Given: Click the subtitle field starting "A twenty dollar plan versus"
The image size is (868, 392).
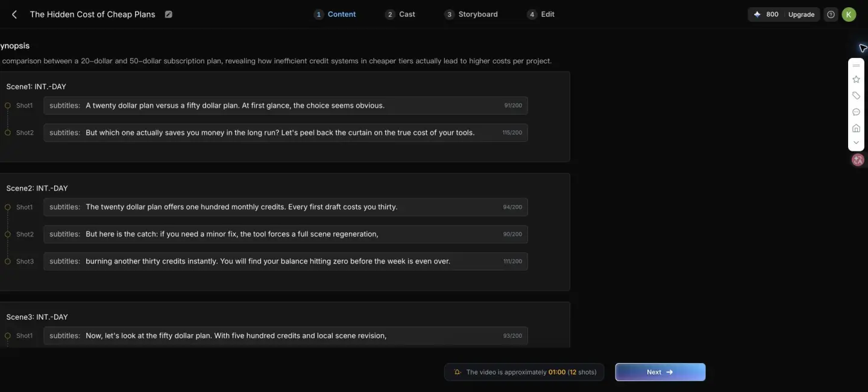Looking at the screenshot, I should click(286, 106).
